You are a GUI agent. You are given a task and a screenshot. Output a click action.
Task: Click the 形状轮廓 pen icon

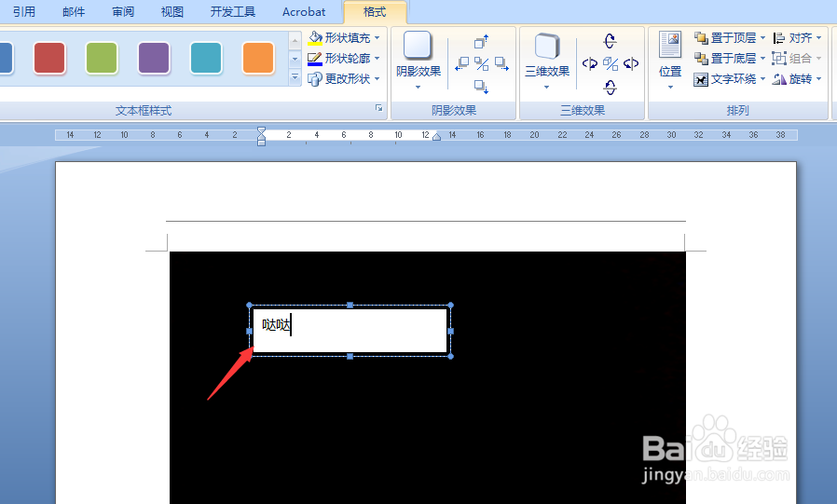coord(315,58)
